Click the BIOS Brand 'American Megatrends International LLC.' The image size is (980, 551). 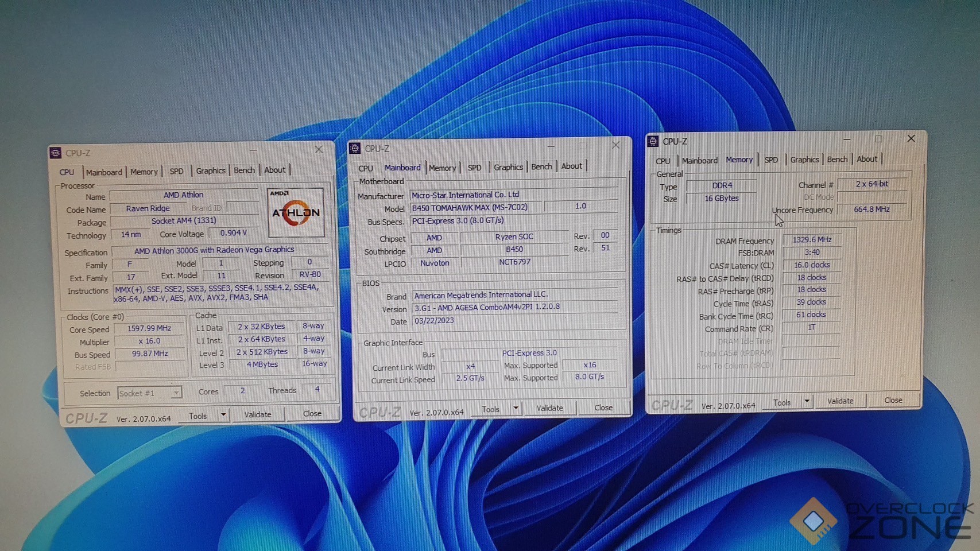(x=515, y=295)
